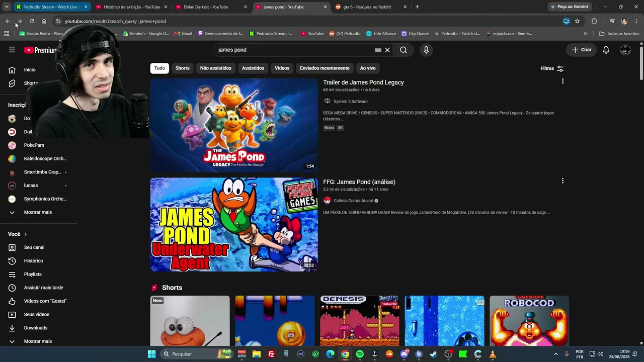Image resolution: width=644 pixels, height=362 pixels.
Task: Open Assistir mais tarde
Action: (x=43, y=288)
